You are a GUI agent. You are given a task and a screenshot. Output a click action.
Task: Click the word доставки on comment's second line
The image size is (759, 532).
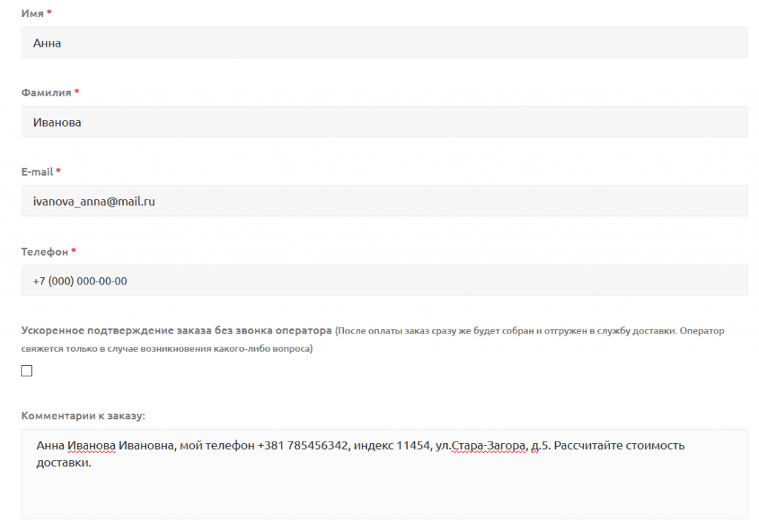tap(62, 463)
